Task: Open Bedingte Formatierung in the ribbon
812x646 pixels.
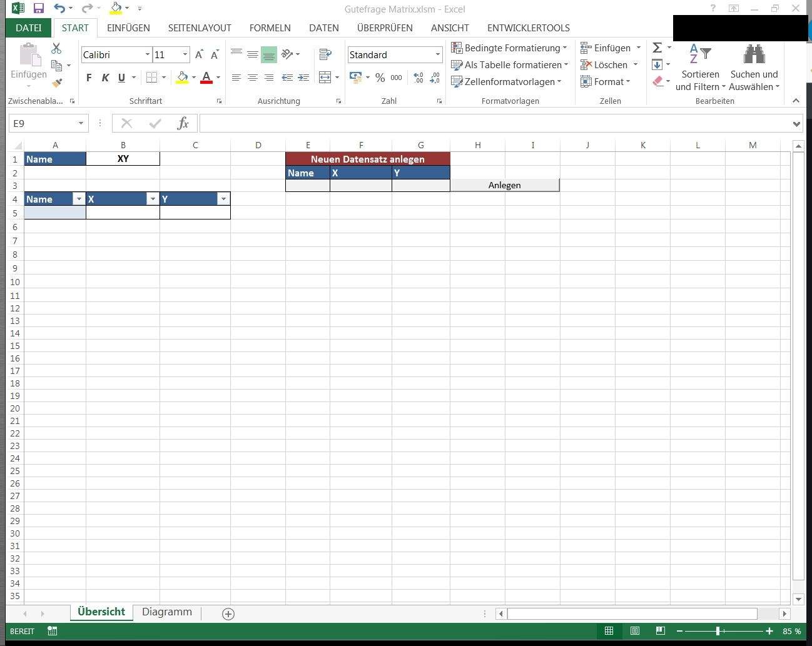Action: pyautogui.click(x=508, y=48)
